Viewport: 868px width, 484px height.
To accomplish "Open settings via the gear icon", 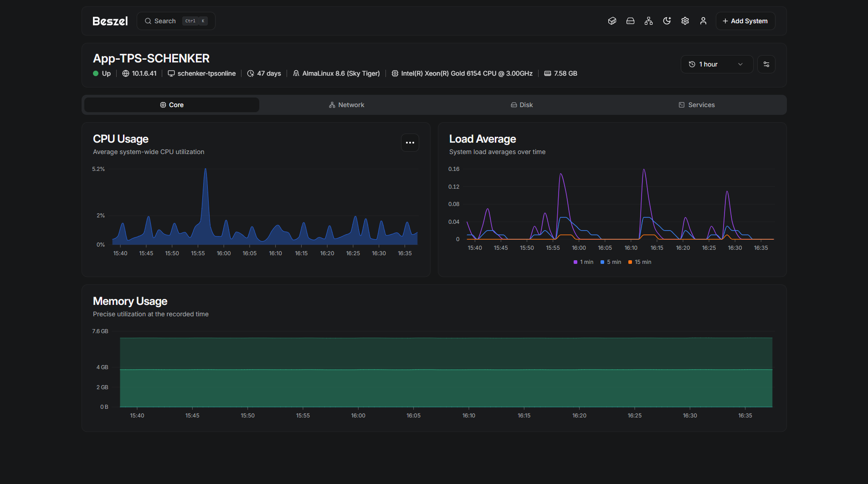I will (x=685, y=21).
